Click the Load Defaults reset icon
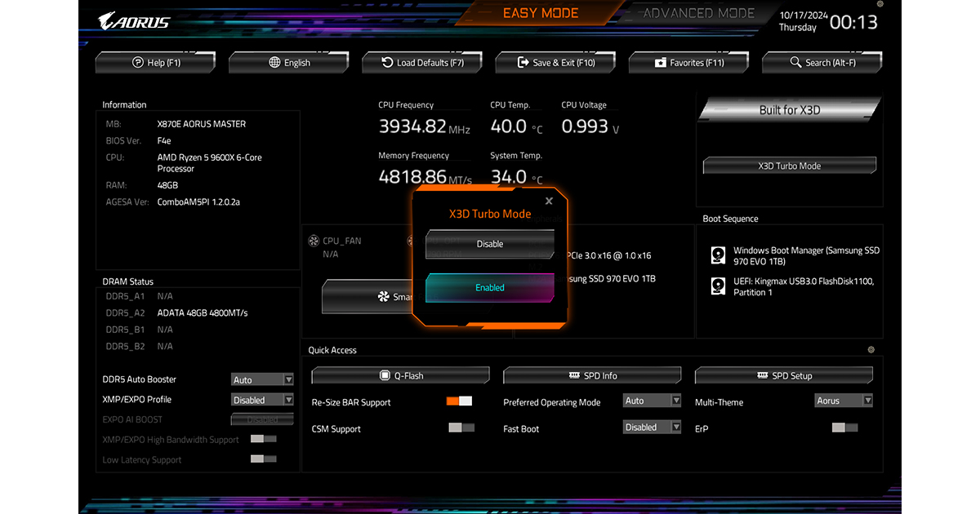 pos(388,63)
